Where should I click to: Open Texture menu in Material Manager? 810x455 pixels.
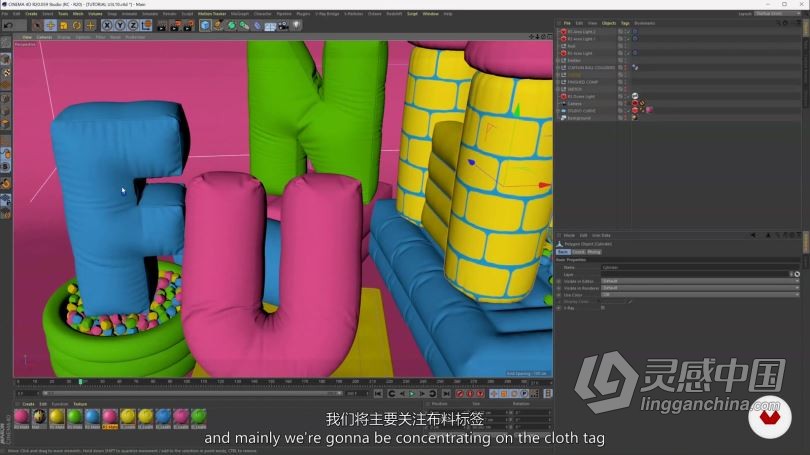tap(80, 404)
